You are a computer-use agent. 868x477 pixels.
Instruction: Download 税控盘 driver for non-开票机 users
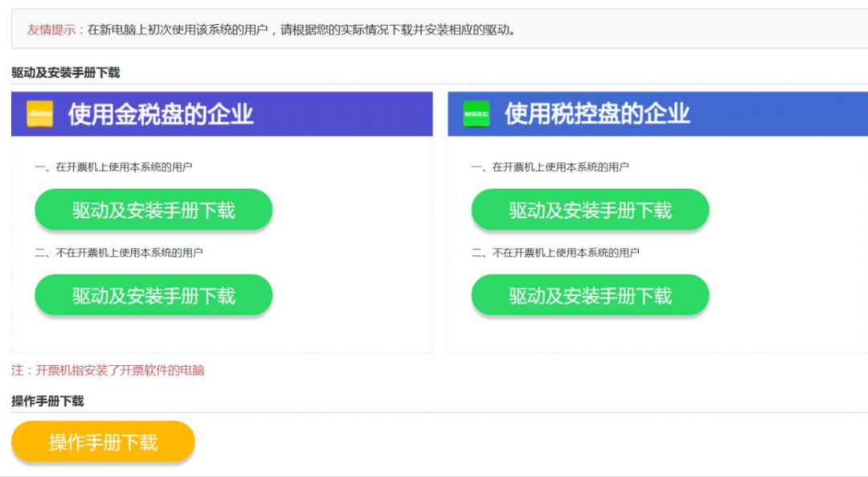590,294
